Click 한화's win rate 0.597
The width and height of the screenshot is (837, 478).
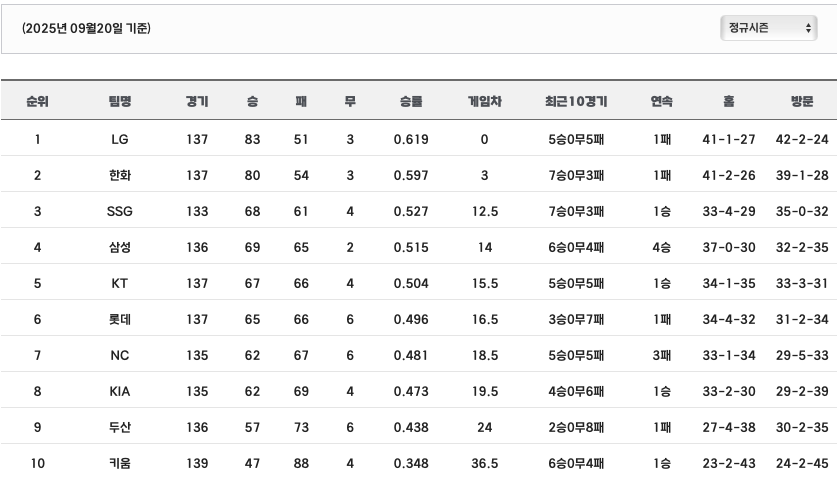pos(411,175)
